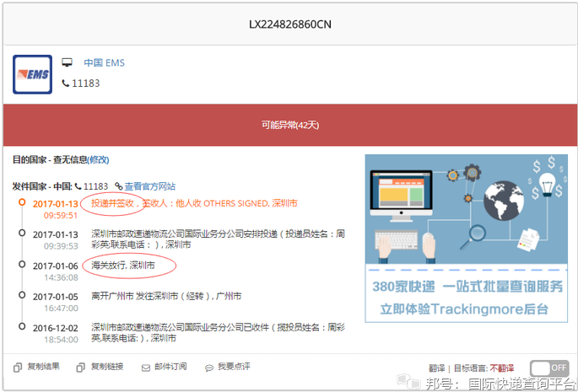Click 修改 to change destination country
Viewport: 578px width, 392px height.
(x=99, y=160)
